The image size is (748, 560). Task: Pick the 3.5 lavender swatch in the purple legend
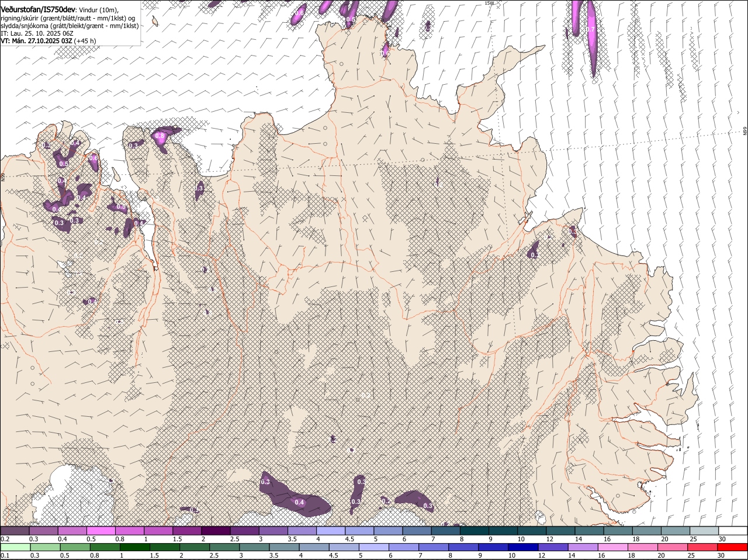click(302, 531)
